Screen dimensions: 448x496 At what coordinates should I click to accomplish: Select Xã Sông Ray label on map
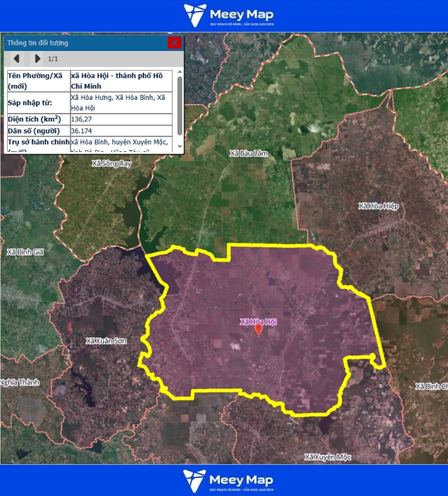(x=111, y=163)
